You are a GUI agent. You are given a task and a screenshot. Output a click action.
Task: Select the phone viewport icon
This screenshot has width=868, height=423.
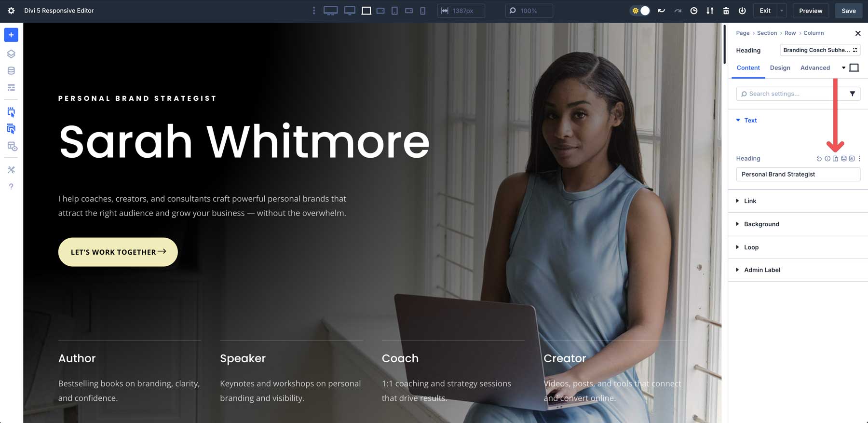423,11
